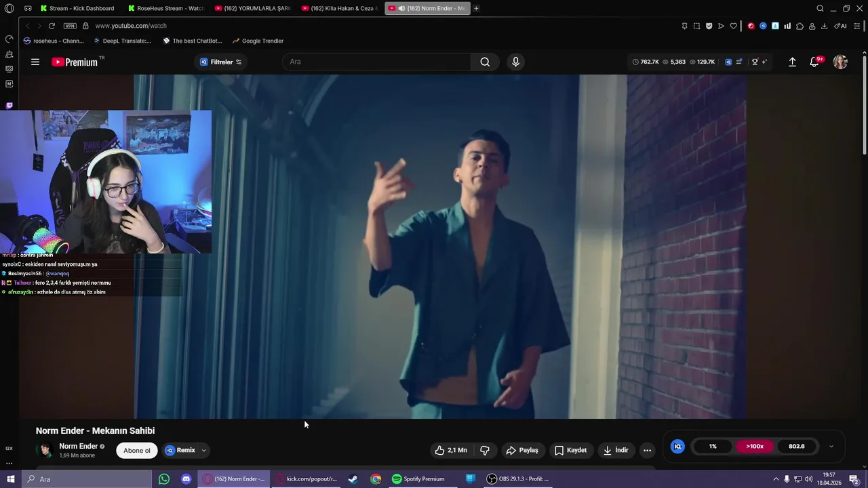This screenshot has width=868, height=488.
Task: Open browser downloads tray icon
Action: pos(824,26)
